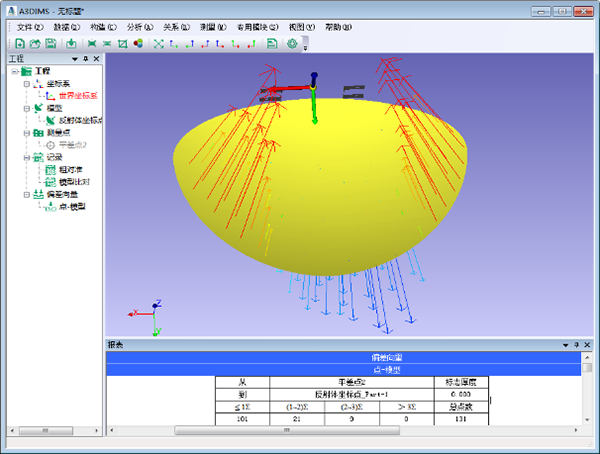This screenshot has width=600, height=454.
Task: Collapse the 偏差向量 tree node
Action: click(27, 194)
